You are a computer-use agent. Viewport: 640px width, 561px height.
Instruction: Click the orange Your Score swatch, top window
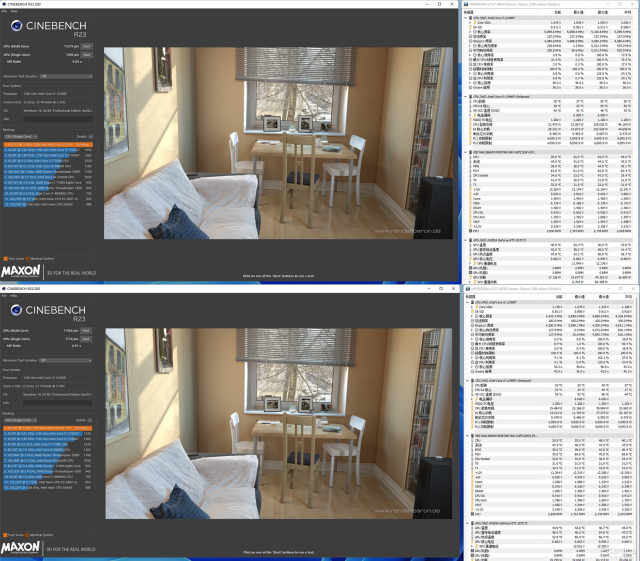[x=5, y=257]
